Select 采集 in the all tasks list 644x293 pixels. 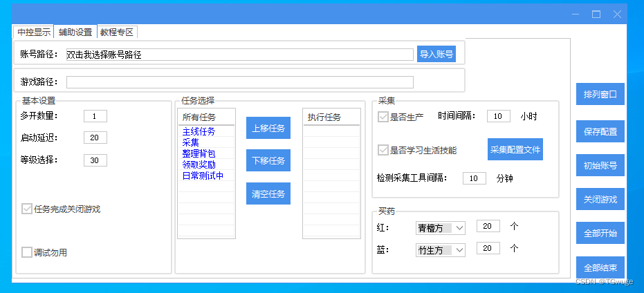(191, 142)
